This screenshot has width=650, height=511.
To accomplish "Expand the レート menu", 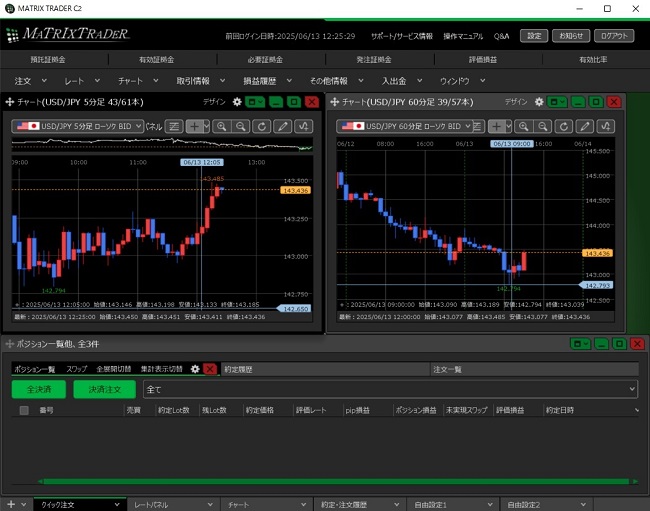I will pyautogui.click(x=82, y=81).
